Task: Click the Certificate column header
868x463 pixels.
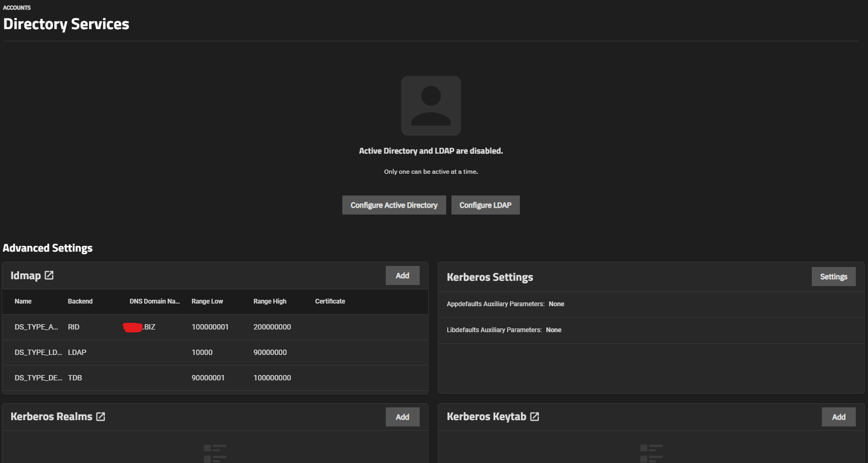Action: click(330, 301)
